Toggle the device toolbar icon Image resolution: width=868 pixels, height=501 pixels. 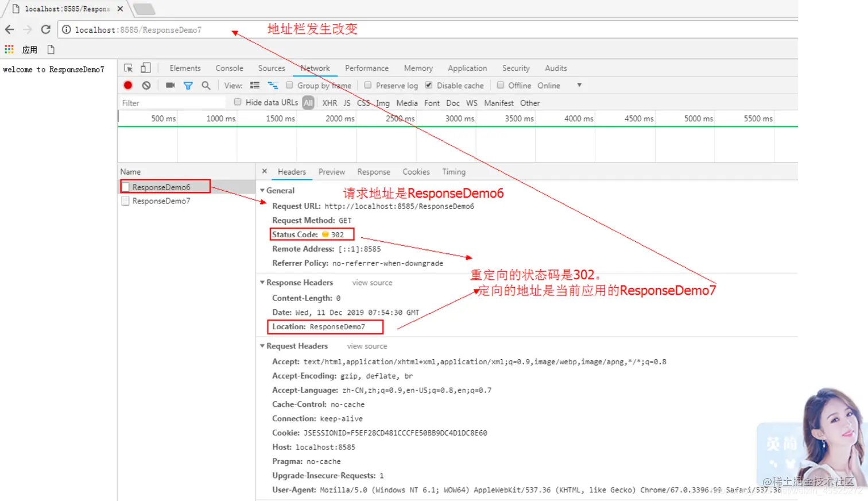[x=146, y=68]
